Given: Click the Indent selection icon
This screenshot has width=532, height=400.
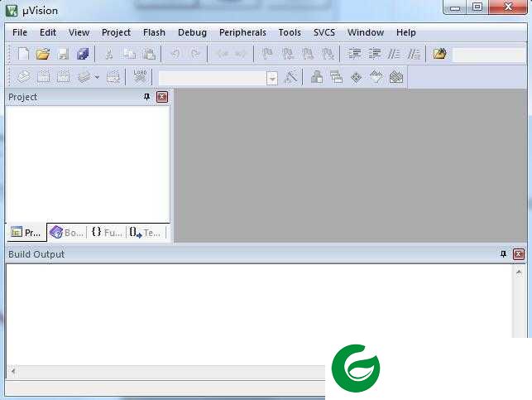Looking at the screenshot, I should click(x=355, y=54).
